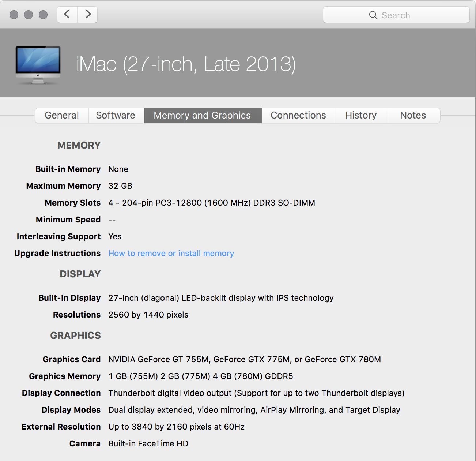Viewport: 476px width, 461px height.
Task: Click the External Resolution label
Action: 61,427
